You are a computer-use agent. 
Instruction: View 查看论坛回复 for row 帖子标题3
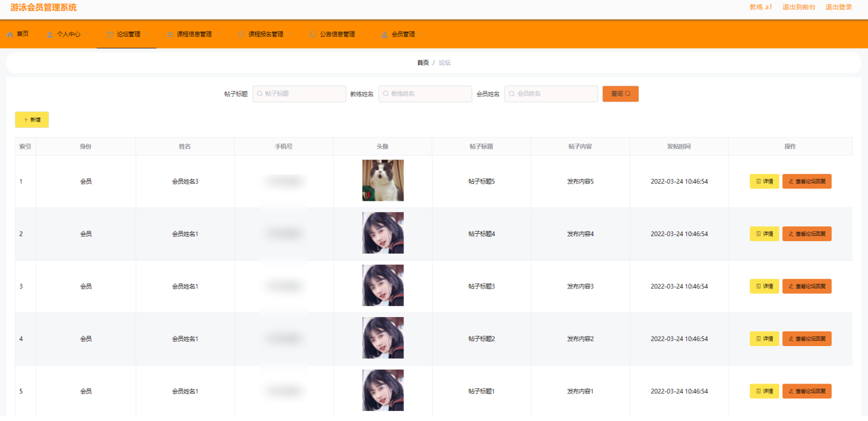coord(807,287)
